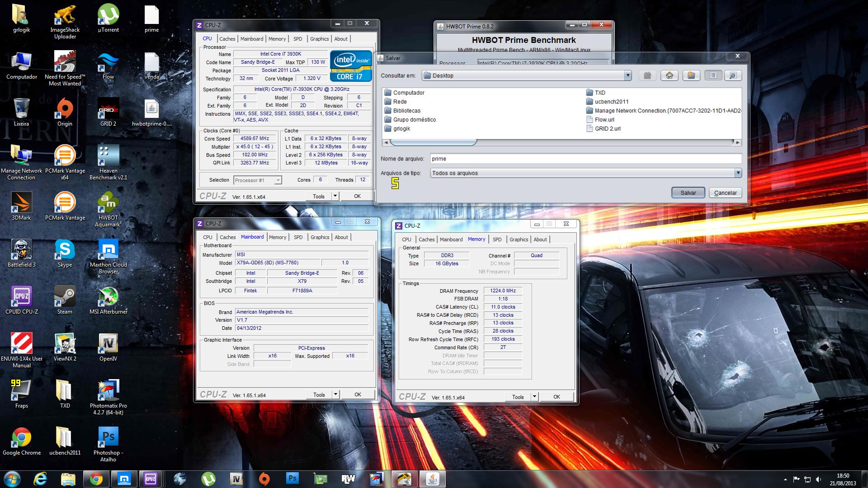Open CPUID CPU-Z desktop shortcut
868x488 pixels.
pos(21,300)
